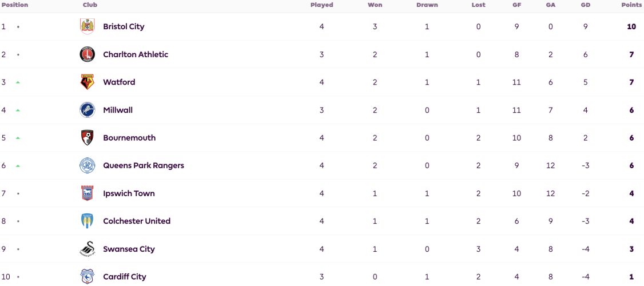Image resolution: width=644 pixels, height=286 pixels.
Task: Open the Queens Park Rangers link
Action: [x=144, y=166]
